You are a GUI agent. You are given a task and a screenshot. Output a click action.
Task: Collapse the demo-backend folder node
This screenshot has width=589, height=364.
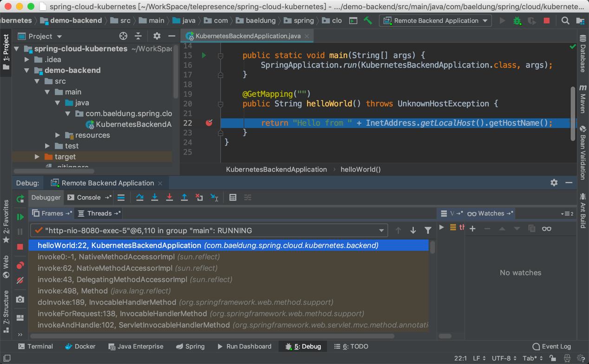coord(27,71)
